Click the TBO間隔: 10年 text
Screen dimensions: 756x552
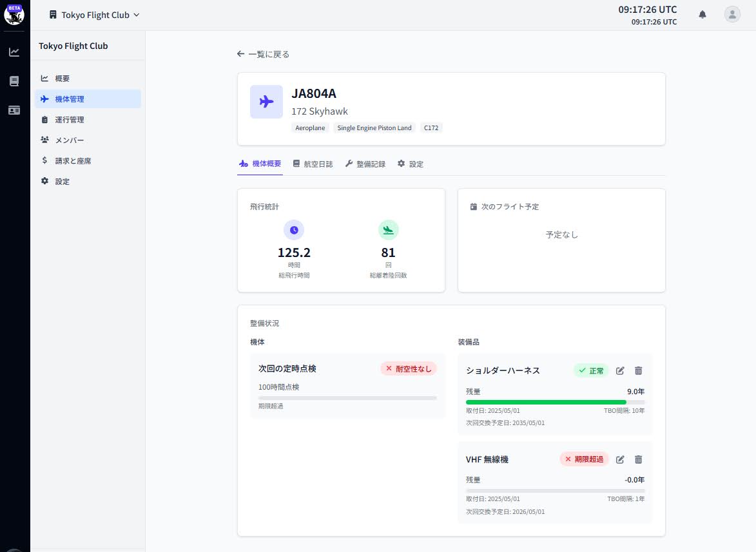(624, 411)
